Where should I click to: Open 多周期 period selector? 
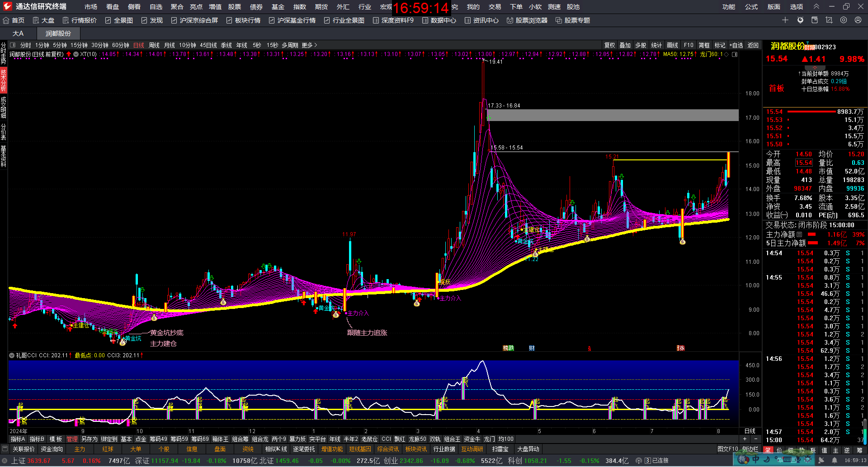point(290,45)
